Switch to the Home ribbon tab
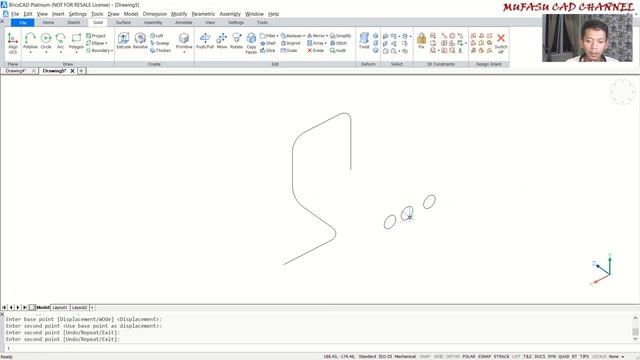Image resolution: width=640 pixels, height=360 pixels. (x=48, y=22)
